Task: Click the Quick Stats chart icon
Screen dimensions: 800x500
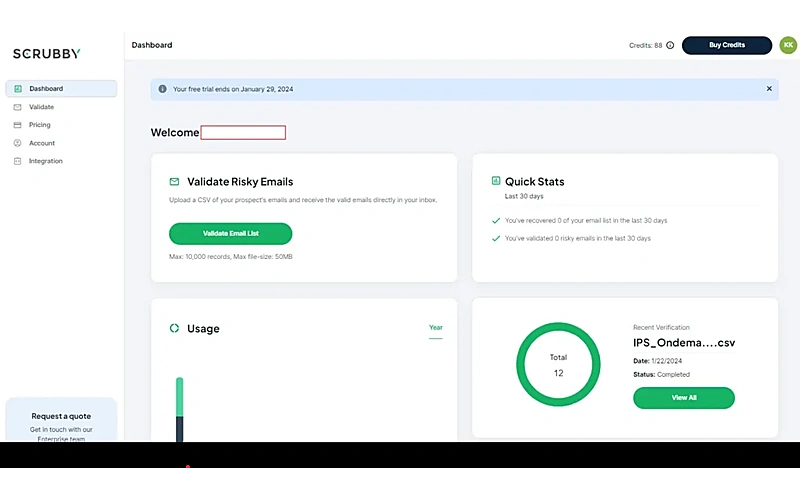Action: [x=495, y=181]
